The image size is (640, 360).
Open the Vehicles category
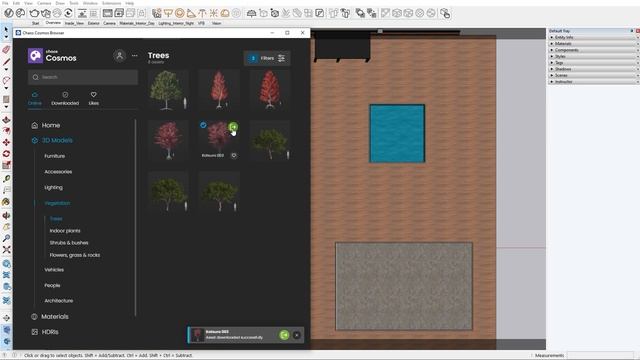(54, 270)
